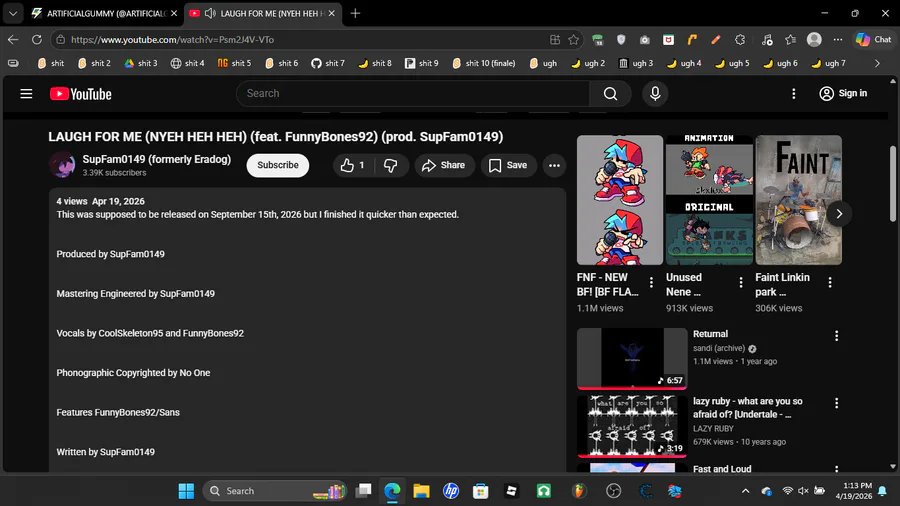Viewport: 900px width, 506px height.
Task: Open the Unused Nene video thumbnail
Action: (709, 200)
